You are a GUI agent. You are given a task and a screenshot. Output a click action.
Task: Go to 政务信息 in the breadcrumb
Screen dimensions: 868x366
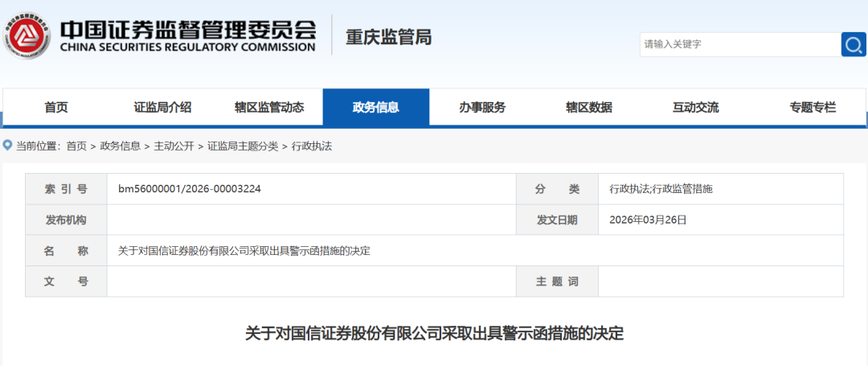[x=120, y=146]
